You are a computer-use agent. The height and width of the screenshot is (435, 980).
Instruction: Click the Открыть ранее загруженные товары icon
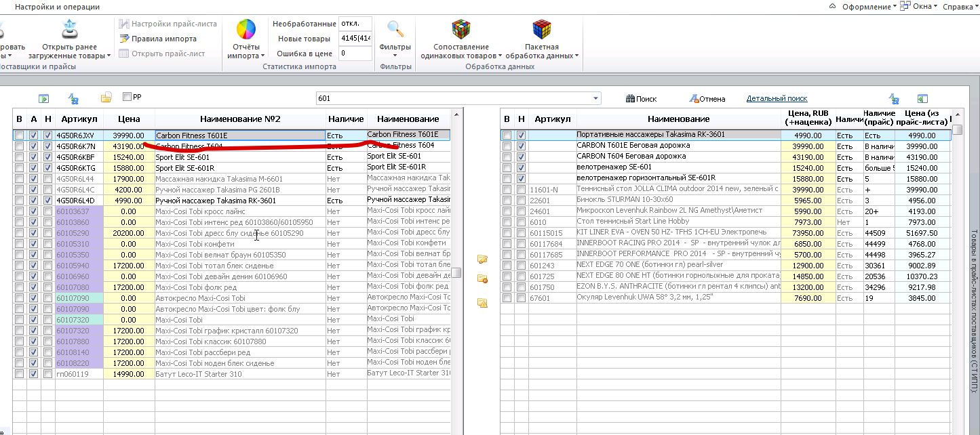tap(71, 28)
